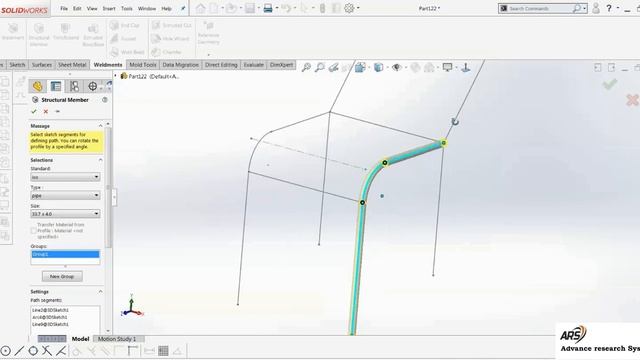Click the Undo icon
Image resolution: width=640 pixels, height=360 pixels.
pyautogui.click(x=286, y=8)
